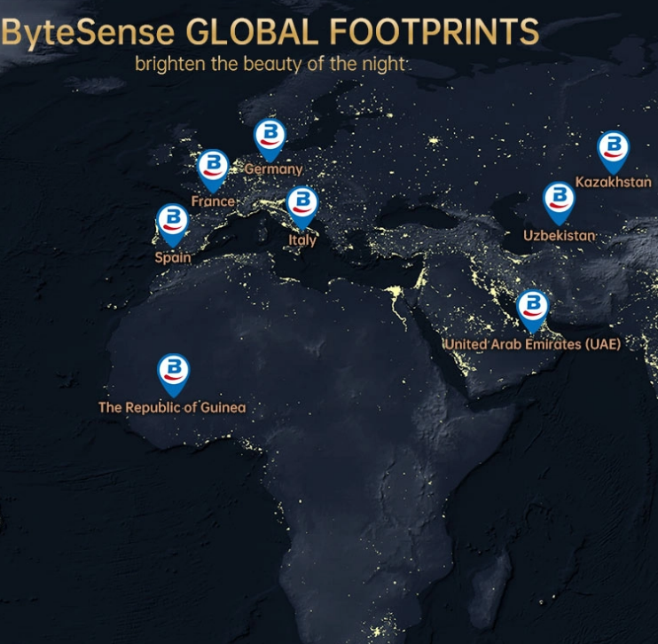This screenshot has height=644, width=658.
Task: Click the "ByteSense GLOBAL FOOTPRINTS" heading
Action: click(x=270, y=32)
